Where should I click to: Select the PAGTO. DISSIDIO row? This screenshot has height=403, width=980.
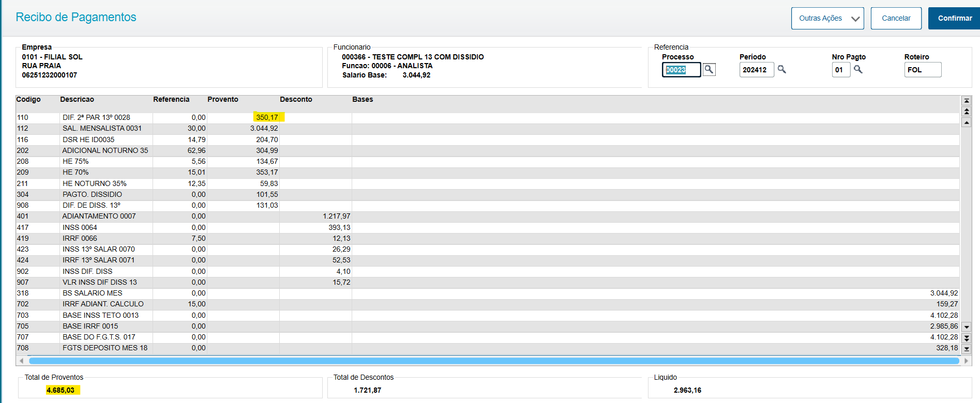pyautogui.click(x=487, y=194)
